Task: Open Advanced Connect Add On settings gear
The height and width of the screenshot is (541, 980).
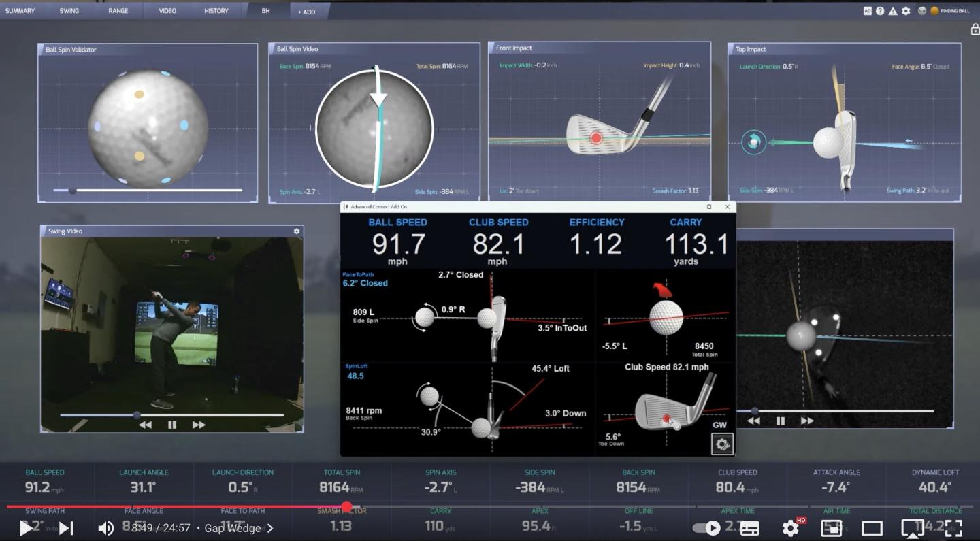Action: point(722,444)
